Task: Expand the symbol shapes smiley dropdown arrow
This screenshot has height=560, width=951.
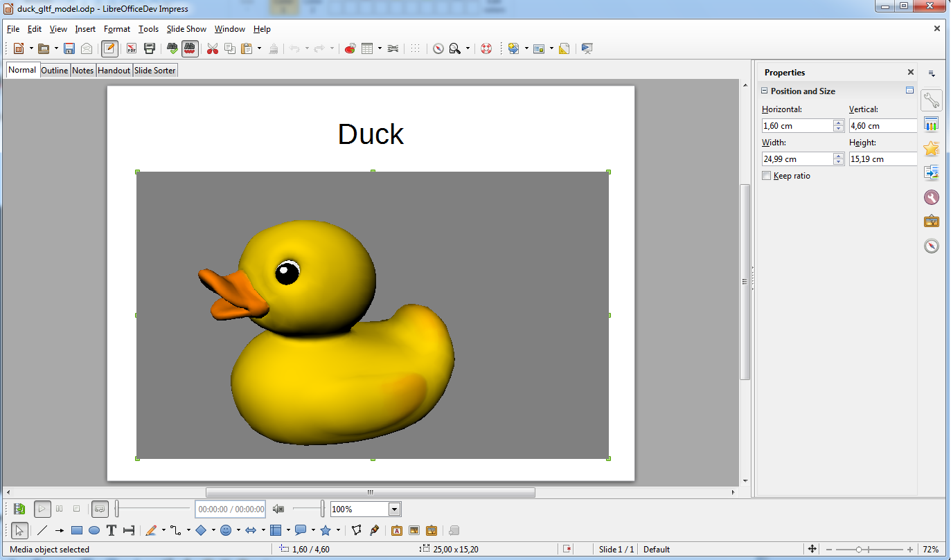Action: click(238, 530)
